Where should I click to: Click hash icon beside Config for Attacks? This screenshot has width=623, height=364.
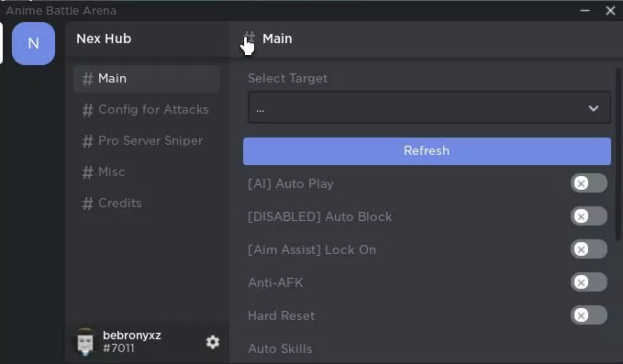pos(87,109)
